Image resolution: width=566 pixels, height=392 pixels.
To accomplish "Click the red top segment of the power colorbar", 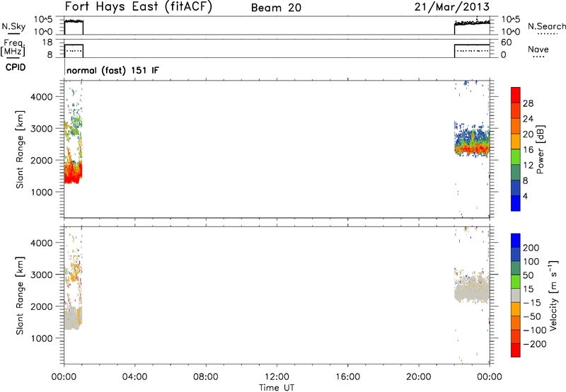I will [516, 95].
